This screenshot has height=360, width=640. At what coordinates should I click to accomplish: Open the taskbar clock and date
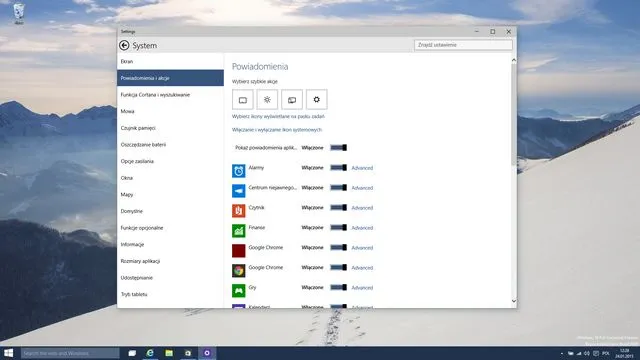point(624,353)
